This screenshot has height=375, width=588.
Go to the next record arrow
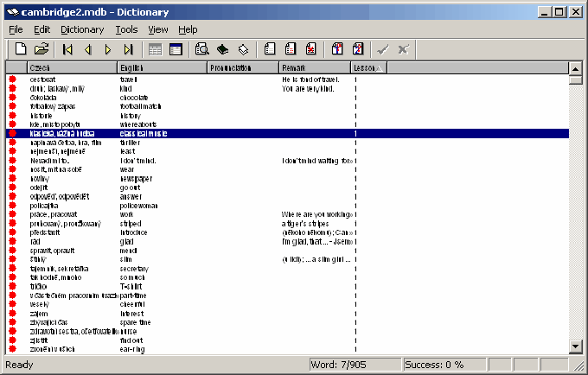click(x=108, y=49)
